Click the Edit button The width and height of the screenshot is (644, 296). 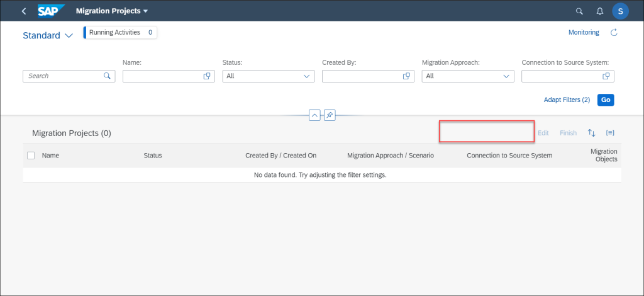point(543,133)
